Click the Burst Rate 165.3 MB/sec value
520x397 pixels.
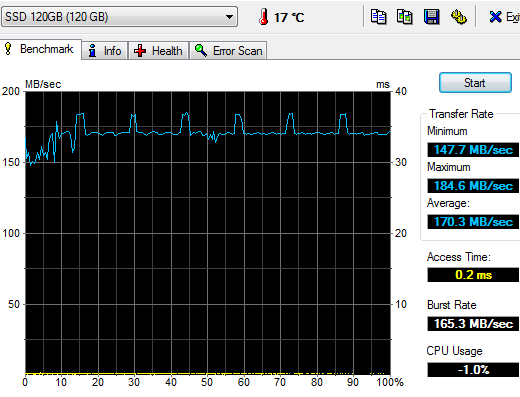pyautogui.click(x=473, y=324)
